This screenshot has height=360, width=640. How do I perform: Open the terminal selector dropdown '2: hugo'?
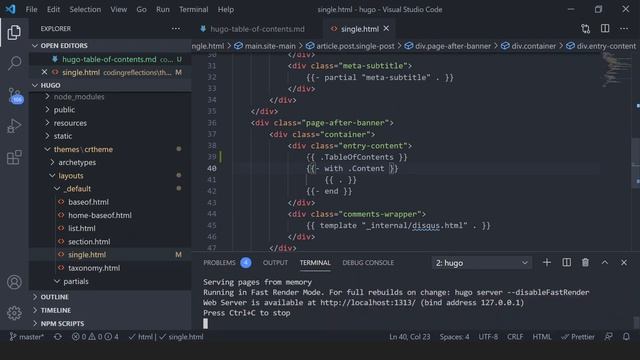(x=481, y=263)
